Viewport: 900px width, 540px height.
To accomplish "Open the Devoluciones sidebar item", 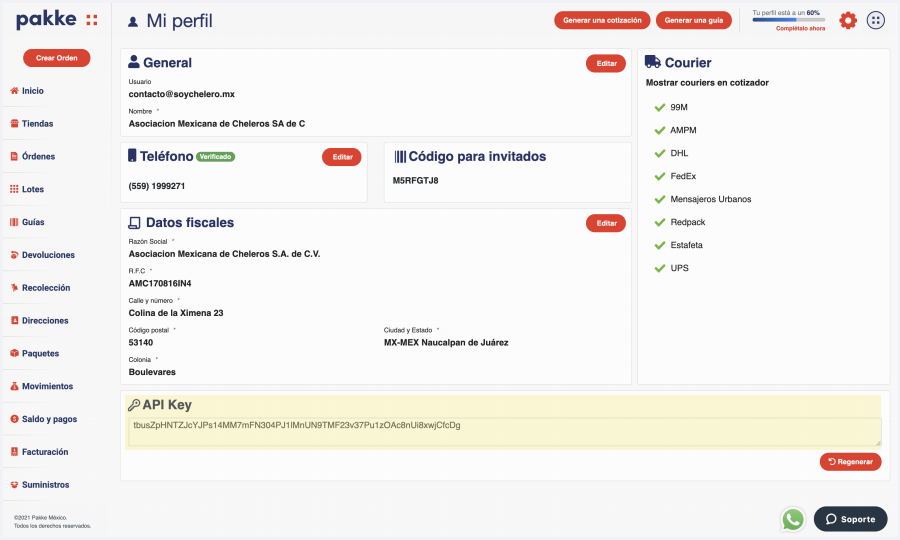I will 48,255.
